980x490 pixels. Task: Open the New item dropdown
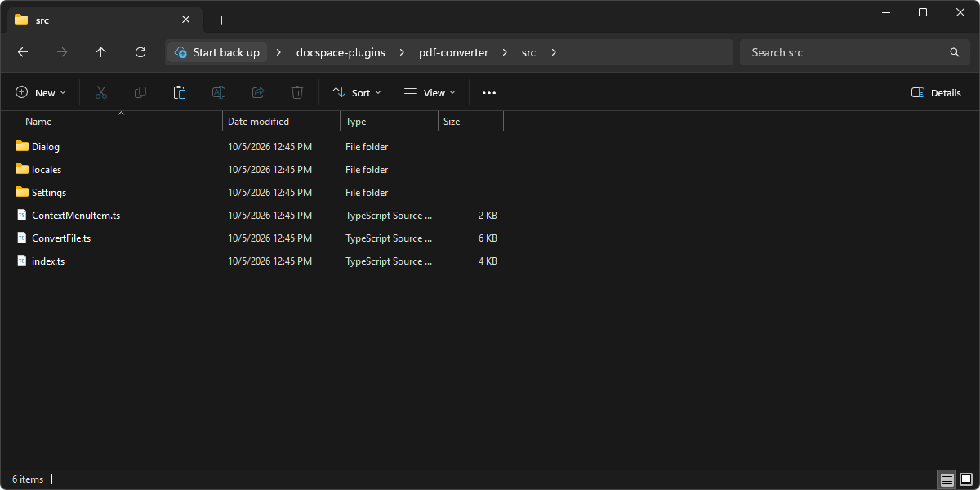click(x=41, y=92)
